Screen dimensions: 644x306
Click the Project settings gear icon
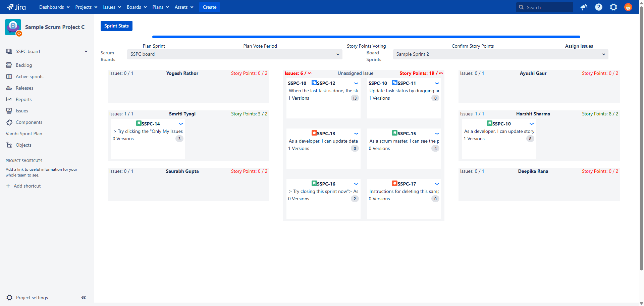coord(9,298)
